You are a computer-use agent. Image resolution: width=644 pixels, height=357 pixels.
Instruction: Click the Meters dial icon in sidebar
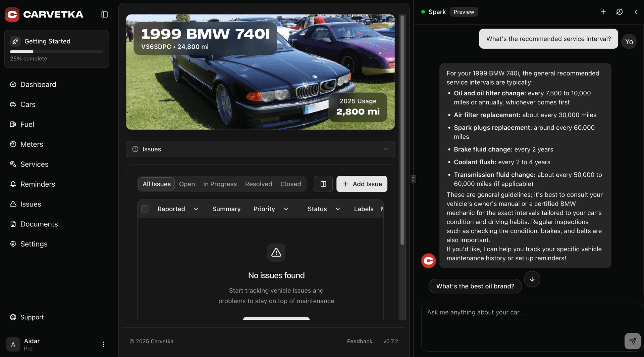13,144
